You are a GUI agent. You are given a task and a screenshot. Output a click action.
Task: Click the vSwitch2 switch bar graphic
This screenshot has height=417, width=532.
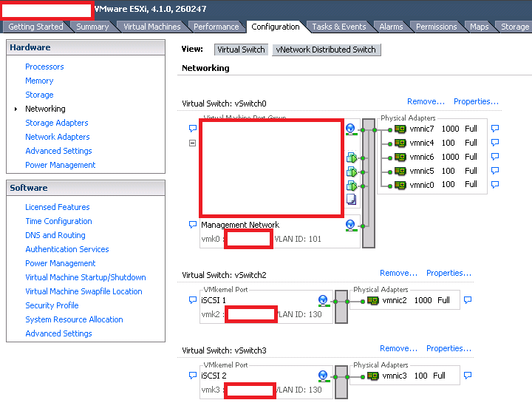pyautogui.click(x=341, y=307)
